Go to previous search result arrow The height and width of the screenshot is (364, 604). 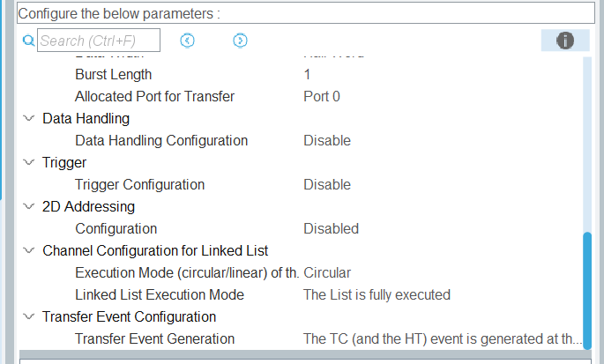coord(187,41)
